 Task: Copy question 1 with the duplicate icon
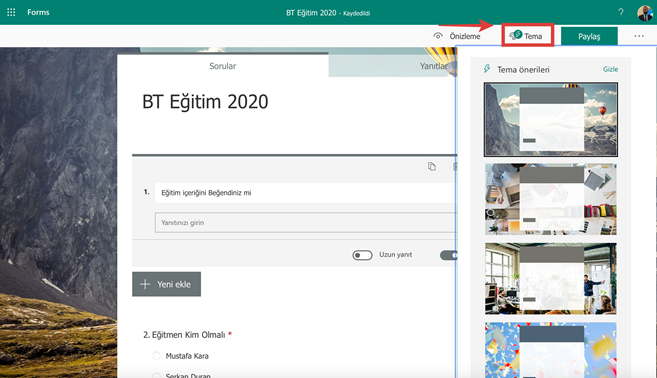432,166
